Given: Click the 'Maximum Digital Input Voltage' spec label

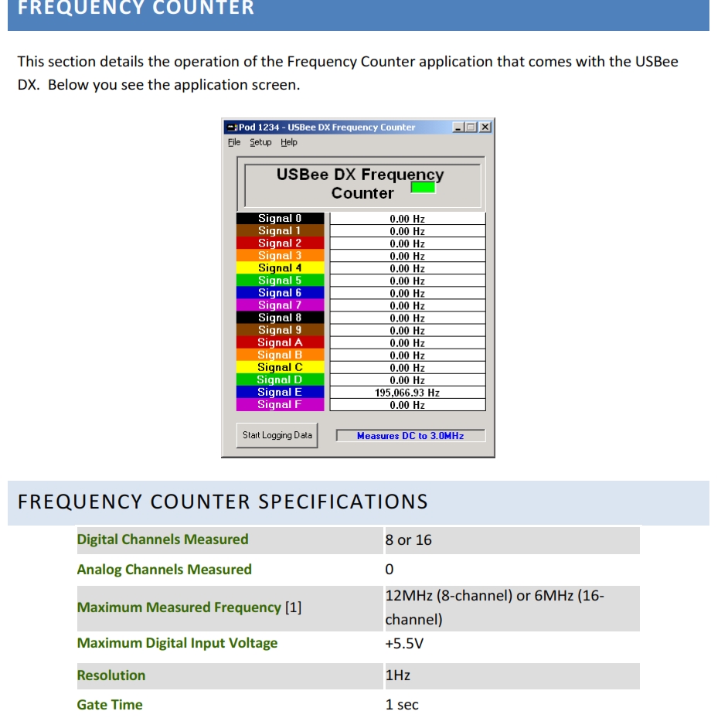Looking at the screenshot, I should tap(177, 643).
